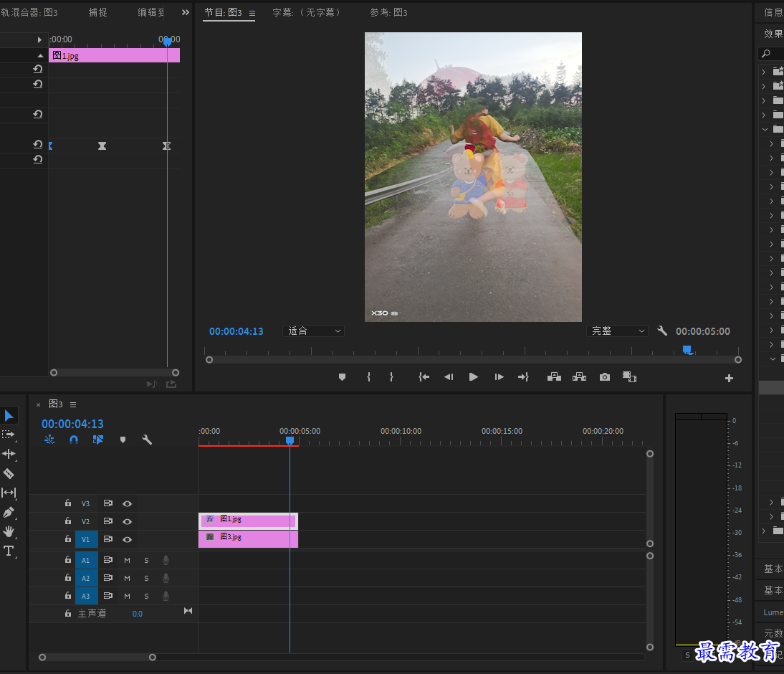784x674 pixels.
Task: Select the 图1.jpg clip on V2
Action: (x=248, y=521)
